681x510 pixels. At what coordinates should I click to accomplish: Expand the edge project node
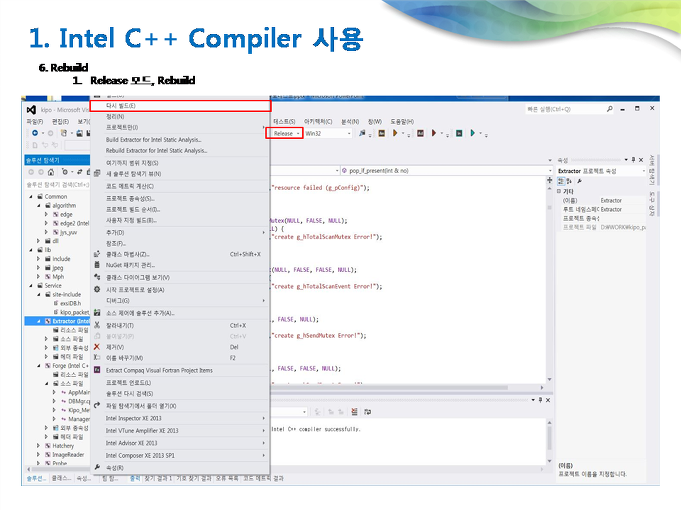(x=46, y=214)
